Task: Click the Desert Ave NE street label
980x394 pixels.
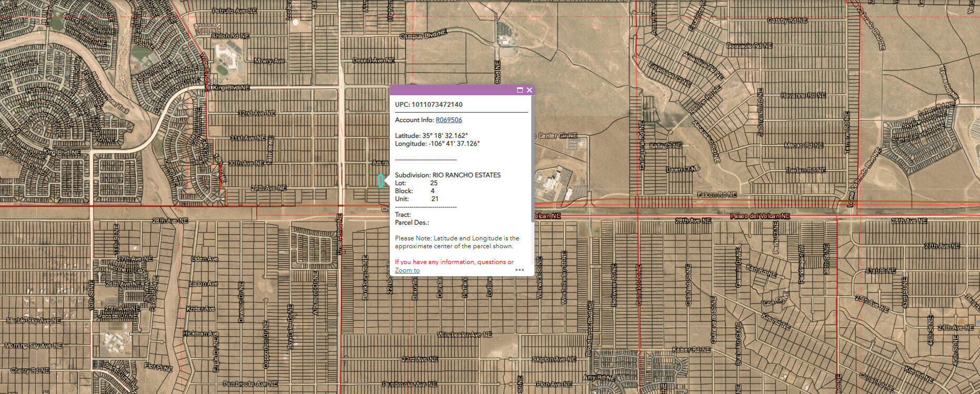Action: click(373, 60)
